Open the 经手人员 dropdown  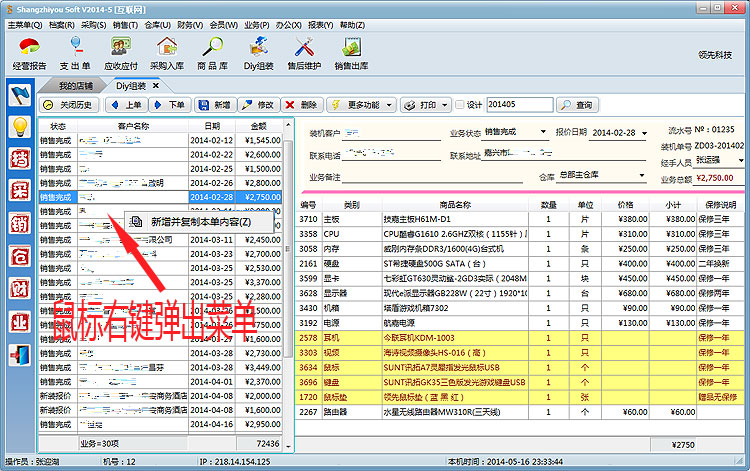(740, 160)
